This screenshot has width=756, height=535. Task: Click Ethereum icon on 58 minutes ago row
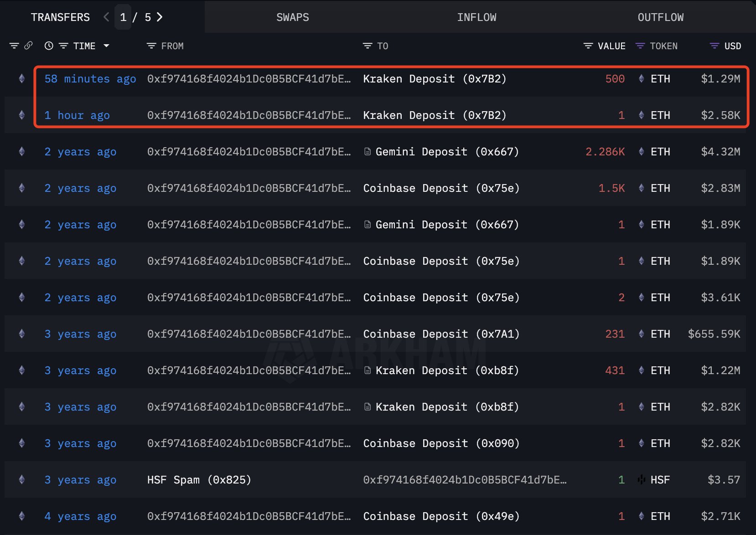pos(21,78)
